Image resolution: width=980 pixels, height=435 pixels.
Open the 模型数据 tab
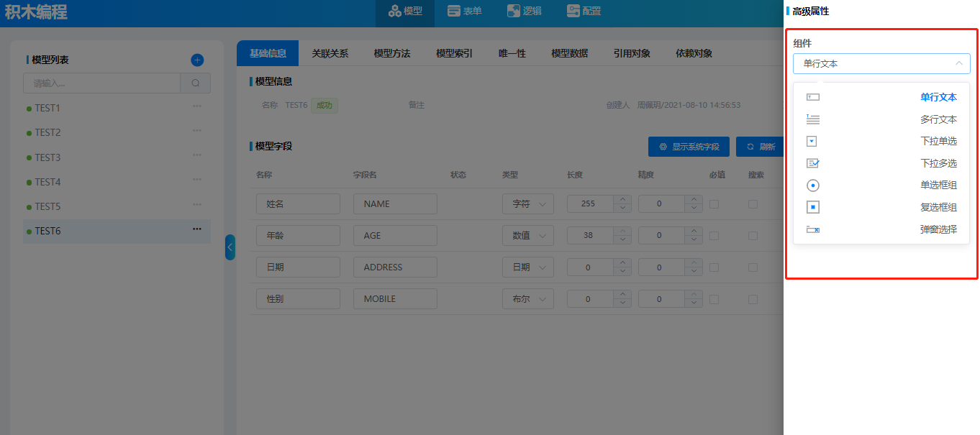570,53
